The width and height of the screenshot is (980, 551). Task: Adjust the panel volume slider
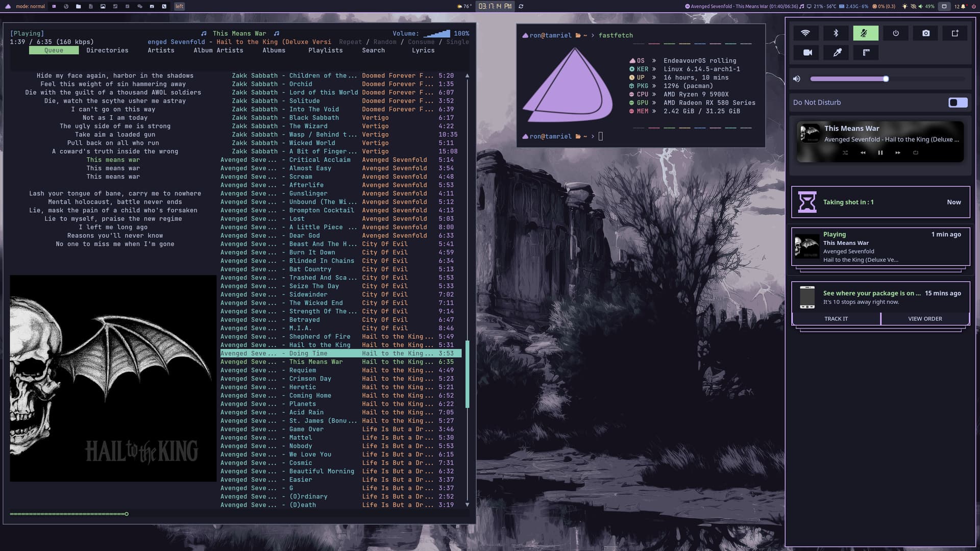pos(887,79)
